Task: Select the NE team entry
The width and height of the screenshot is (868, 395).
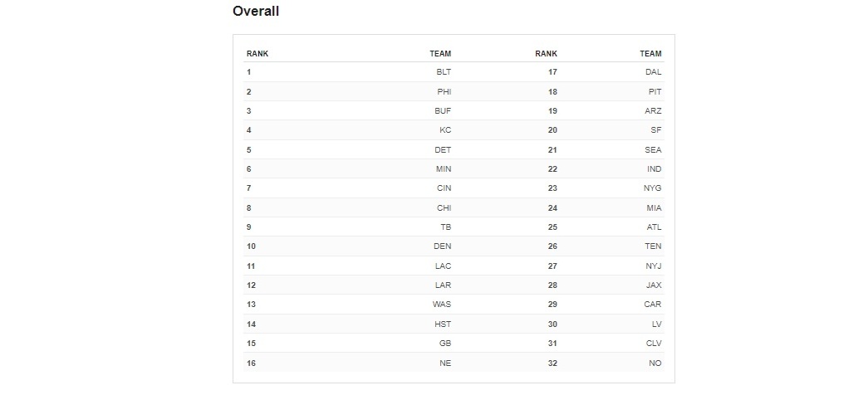Action: tap(445, 363)
